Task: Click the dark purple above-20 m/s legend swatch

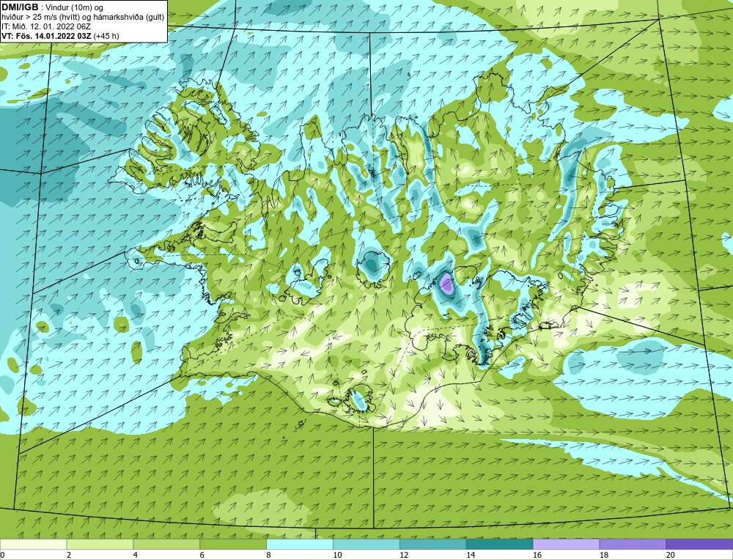Action: (x=699, y=544)
